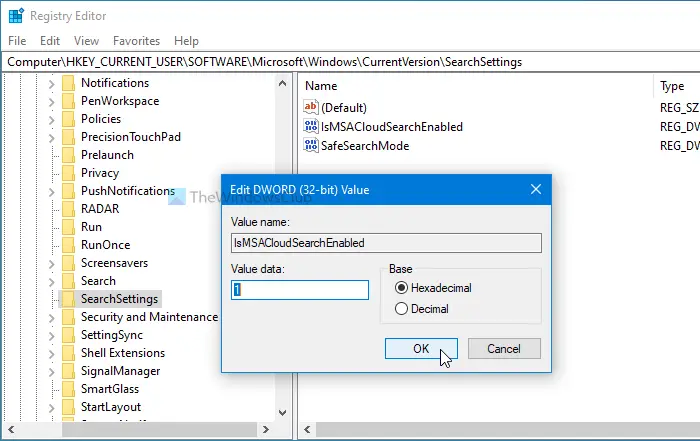Click the SettingSync folder icon
700x441 pixels.
68,335
